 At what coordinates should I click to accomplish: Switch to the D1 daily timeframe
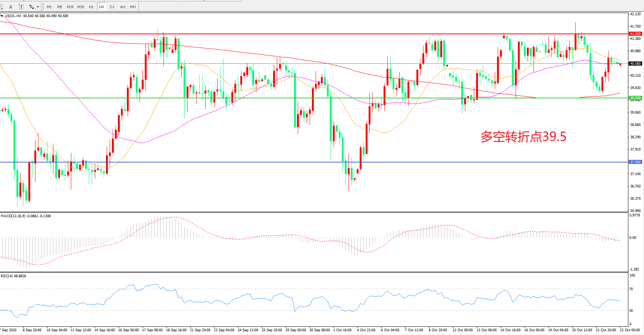pos(112,7)
